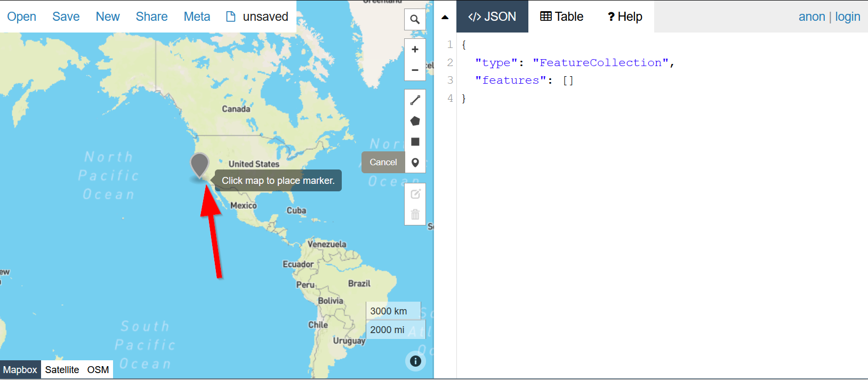The height and width of the screenshot is (380, 868).
Task: Select the draw polygon tool
Action: (415, 121)
